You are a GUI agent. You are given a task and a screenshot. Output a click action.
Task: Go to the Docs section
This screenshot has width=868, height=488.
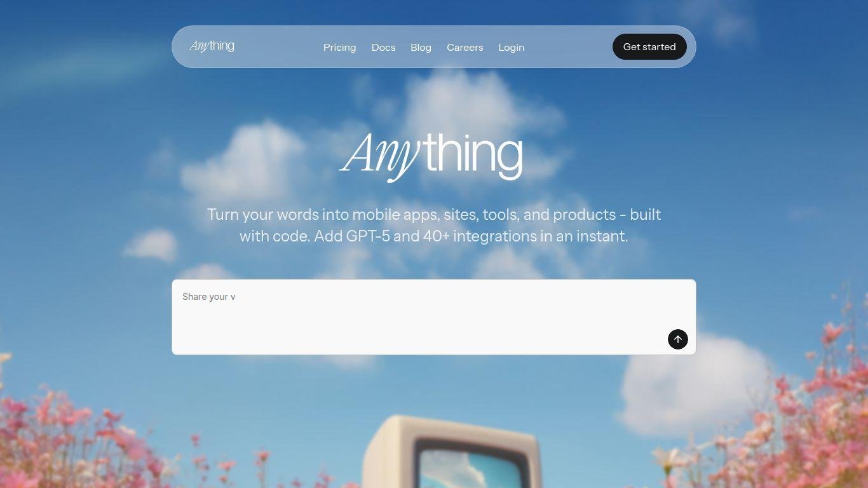coord(383,48)
